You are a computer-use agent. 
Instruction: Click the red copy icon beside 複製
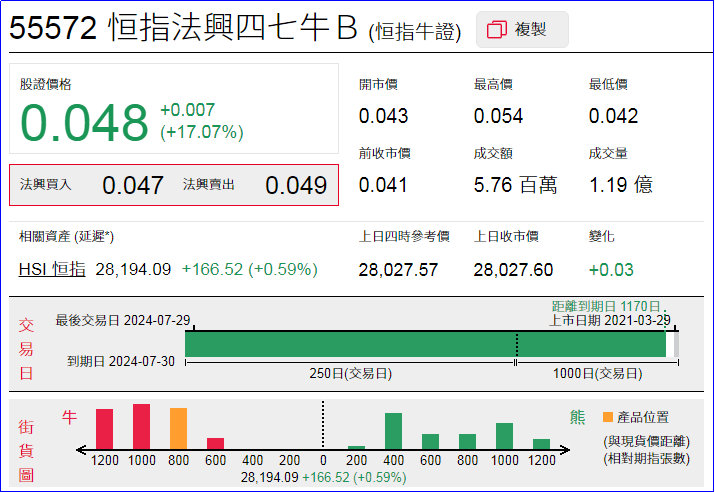(497, 30)
